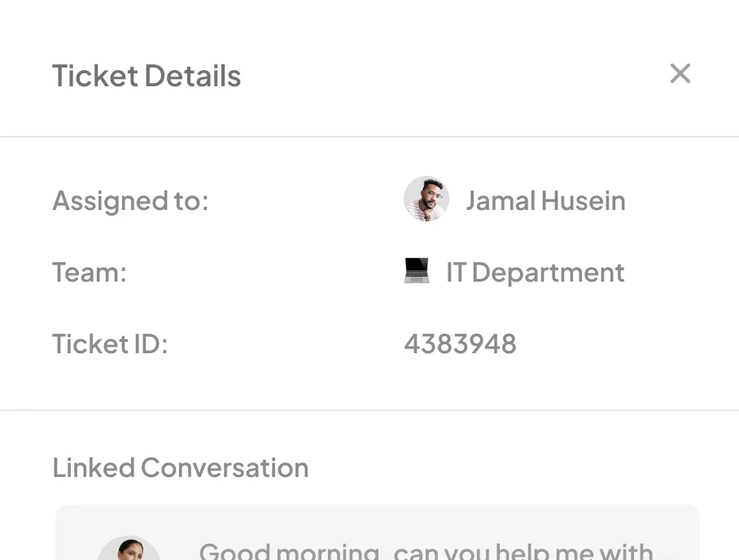This screenshot has height=560, width=739.
Task: Click the word 'Conversation' in section heading
Action: 225,467
